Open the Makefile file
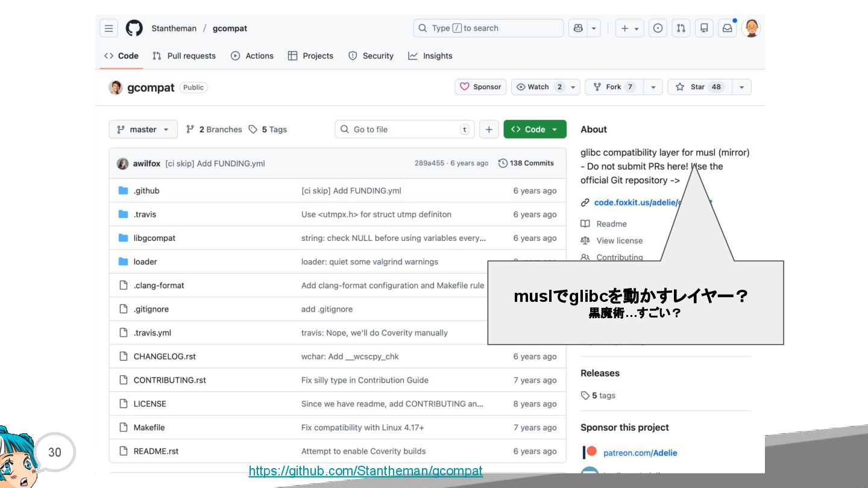Image resolution: width=868 pixels, height=488 pixels. click(x=149, y=427)
